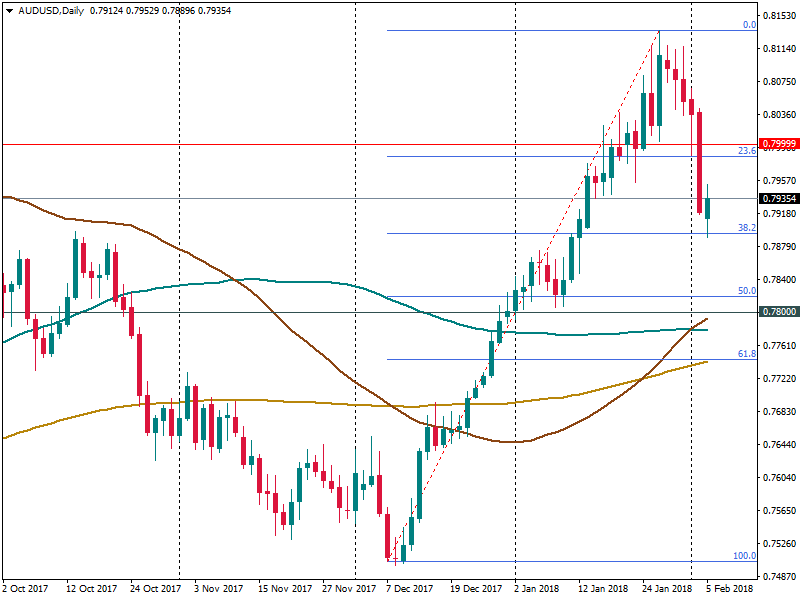Click the 0.74870 price axis label
Viewport: 800px width, 600px height.
tap(778, 577)
